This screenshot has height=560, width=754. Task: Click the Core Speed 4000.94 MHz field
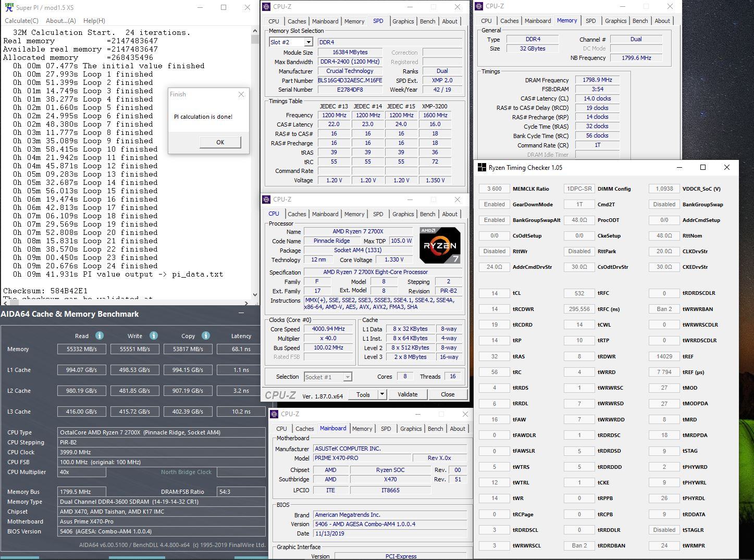(x=328, y=329)
